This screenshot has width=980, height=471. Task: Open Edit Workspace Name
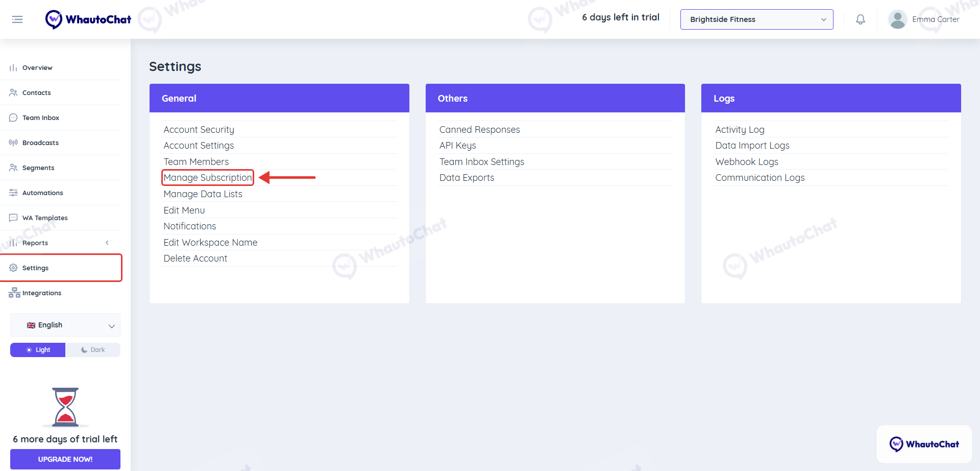click(x=210, y=243)
